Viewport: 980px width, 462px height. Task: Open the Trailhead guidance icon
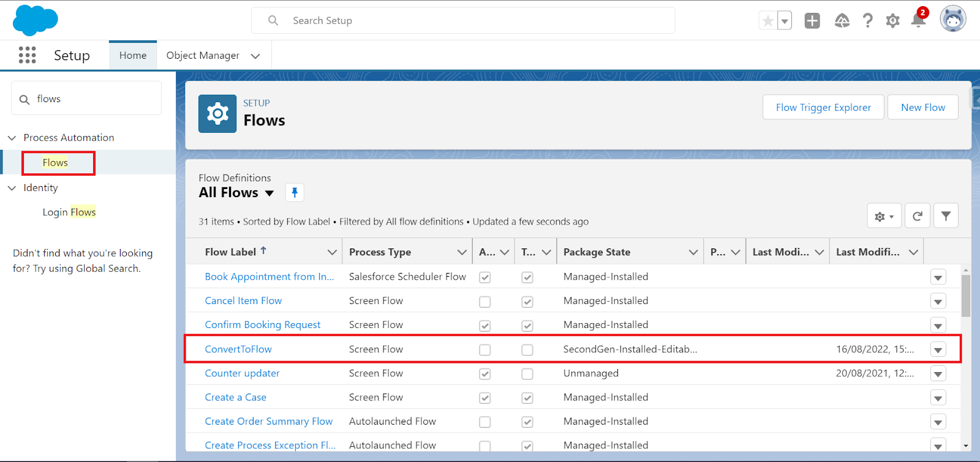[842, 21]
